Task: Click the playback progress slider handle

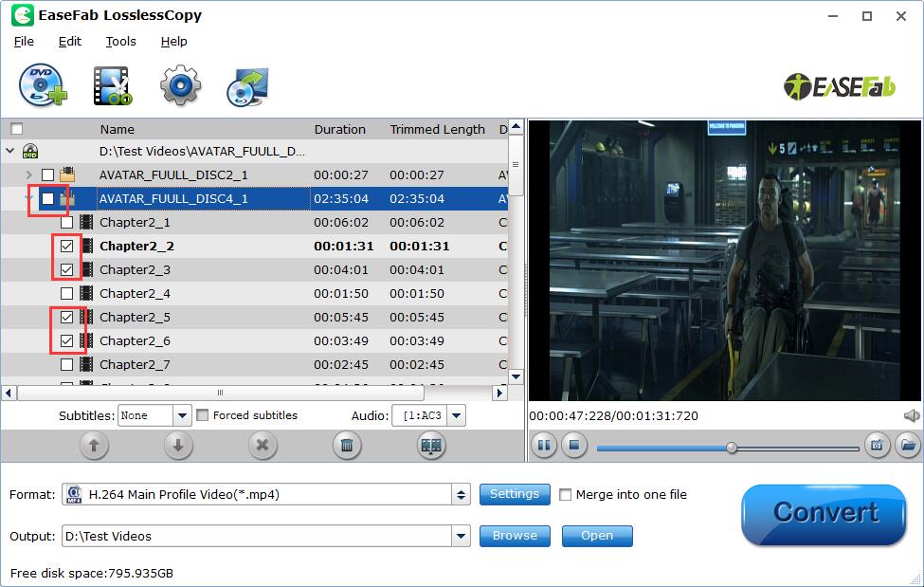Action: 732,448
